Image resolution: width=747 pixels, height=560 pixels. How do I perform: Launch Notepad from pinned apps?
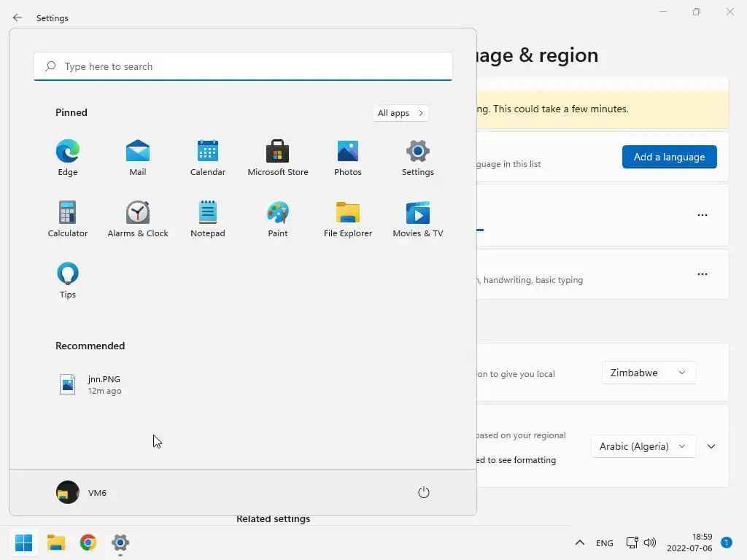pos(208,219)
